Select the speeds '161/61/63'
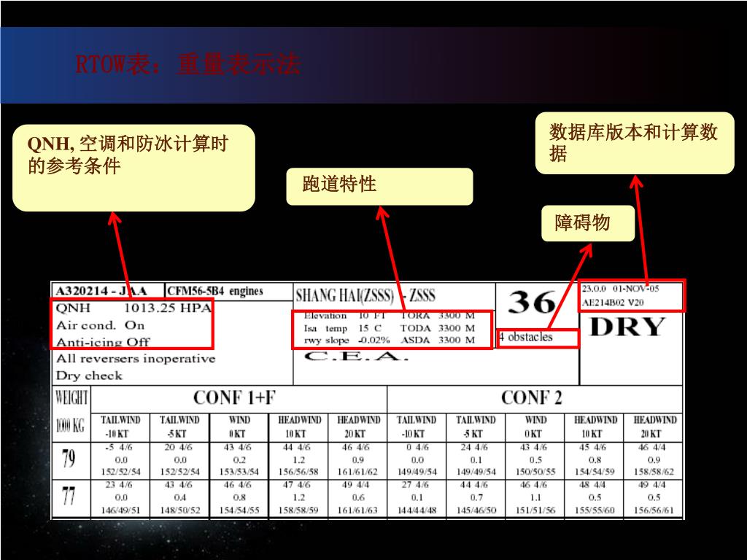The image size is (747, 560). coord(357,510)
